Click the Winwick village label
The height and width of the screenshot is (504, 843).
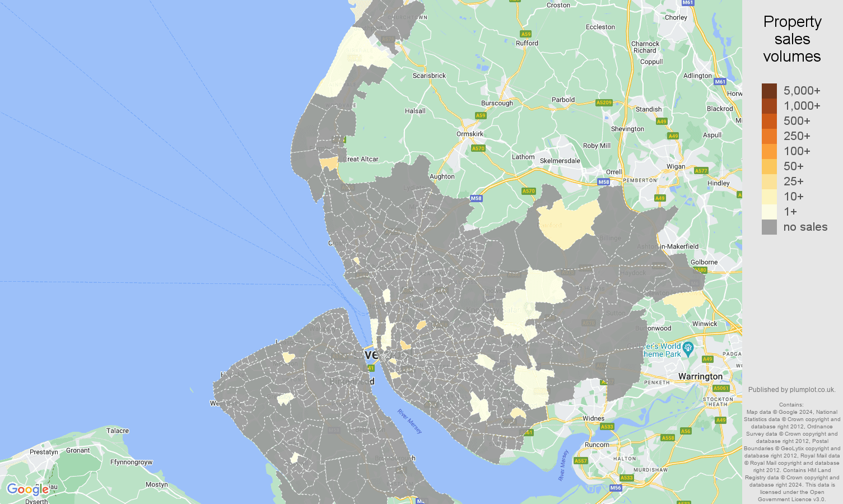click(705, 324)
